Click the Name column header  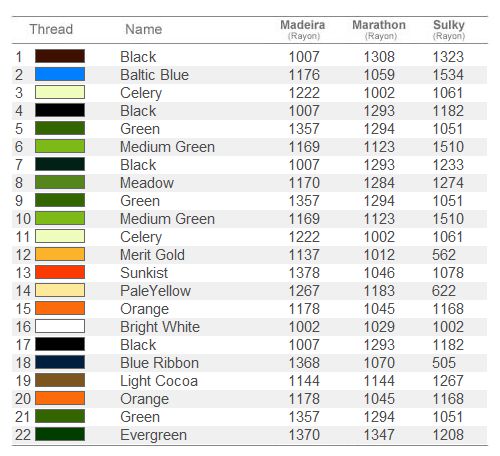[144, 29]
